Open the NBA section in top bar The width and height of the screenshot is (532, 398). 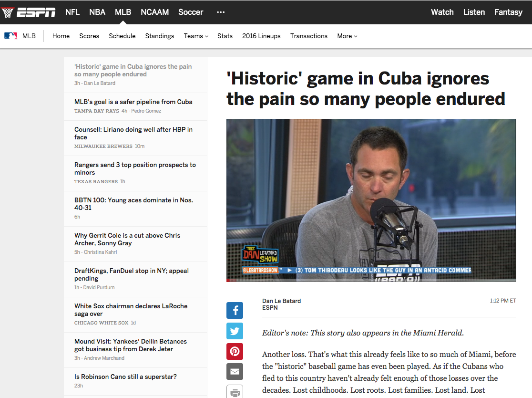pyautogui.click(x=97, y=12)
